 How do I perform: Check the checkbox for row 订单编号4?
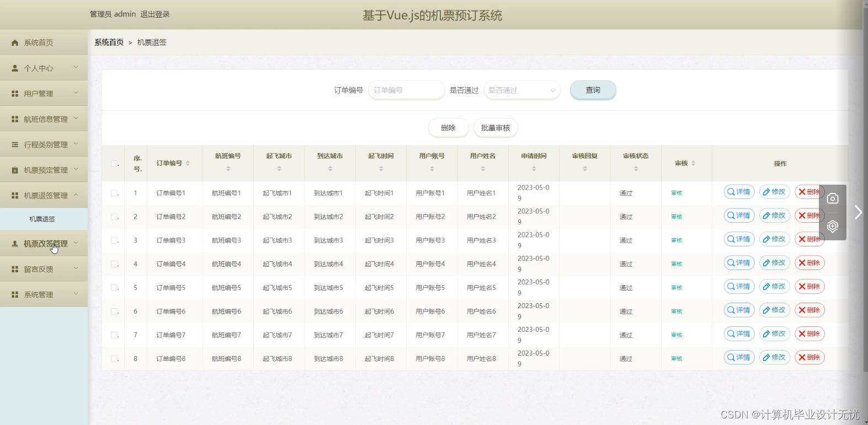tap(114, 264)
